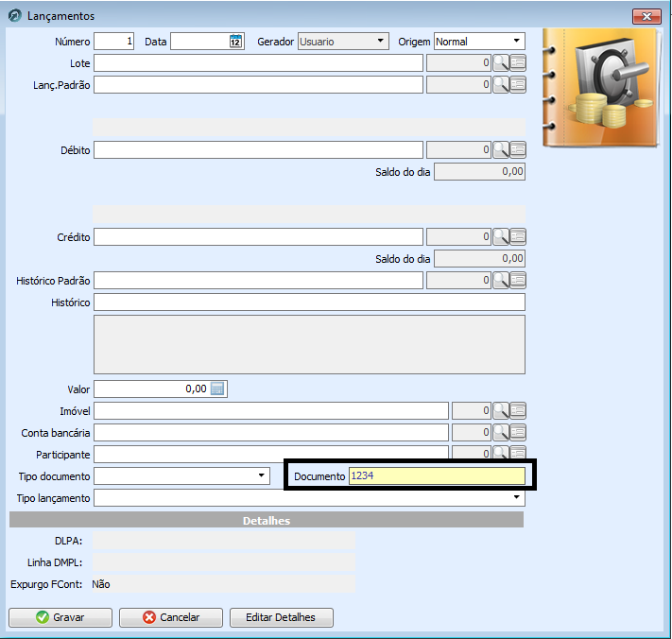Click the Crédito Saldo do dia value
Image resolution: width=672 pixels, height=639 pixels.
click(x=479, y=258)
